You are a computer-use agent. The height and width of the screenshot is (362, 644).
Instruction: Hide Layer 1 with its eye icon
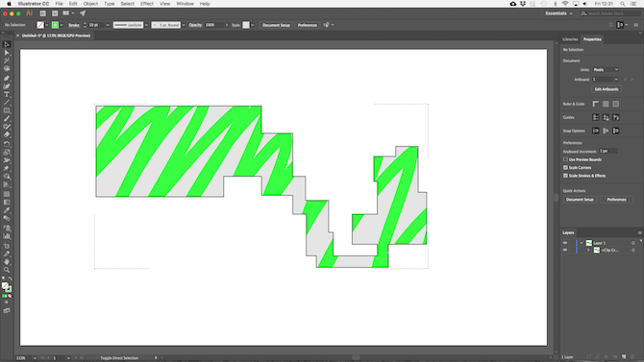[x=565, y=243]
